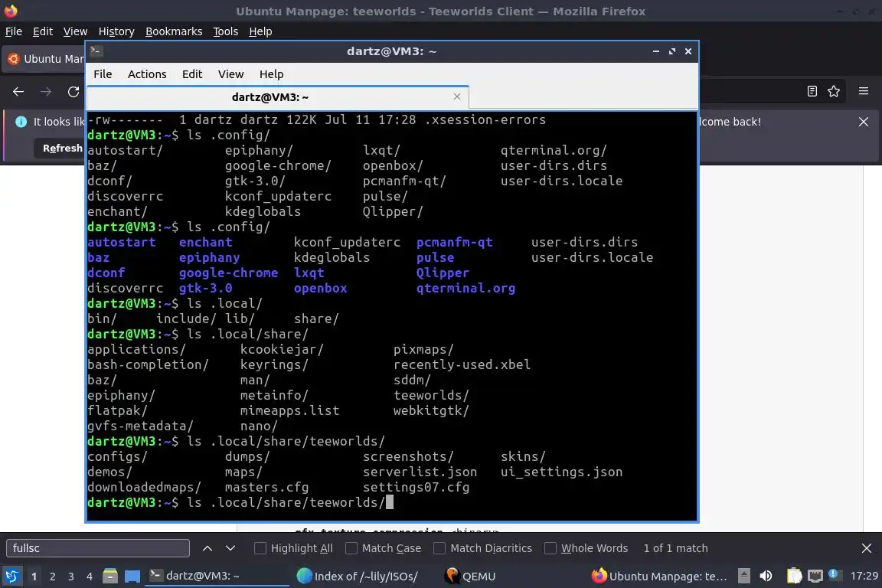Open terminal Edit menu
The width and height of the screenshot is (882, 588).
pos(192,74)
